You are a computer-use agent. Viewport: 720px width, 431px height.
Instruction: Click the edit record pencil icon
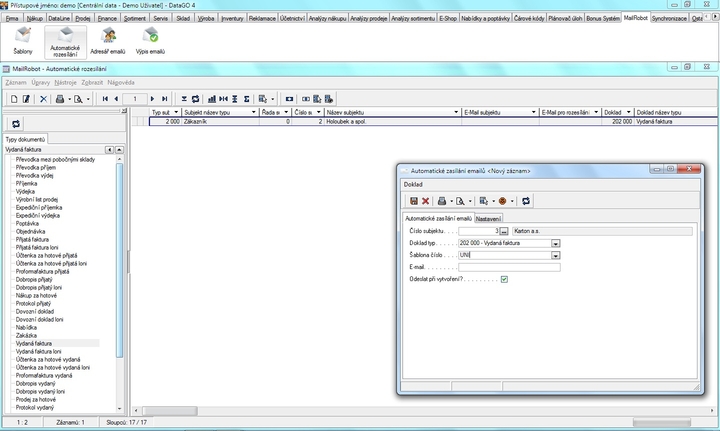(26, 99)
